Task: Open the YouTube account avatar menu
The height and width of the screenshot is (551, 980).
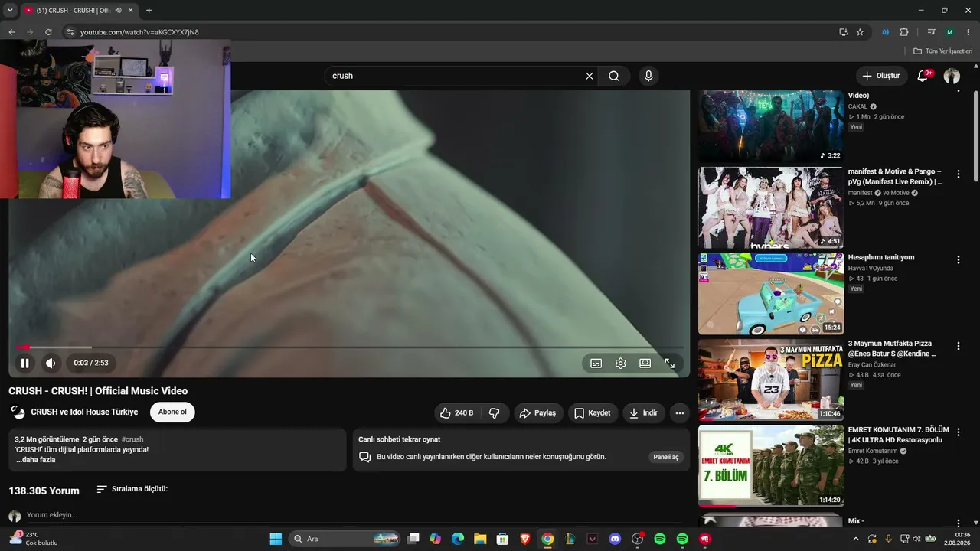Action: click(952, 76)
